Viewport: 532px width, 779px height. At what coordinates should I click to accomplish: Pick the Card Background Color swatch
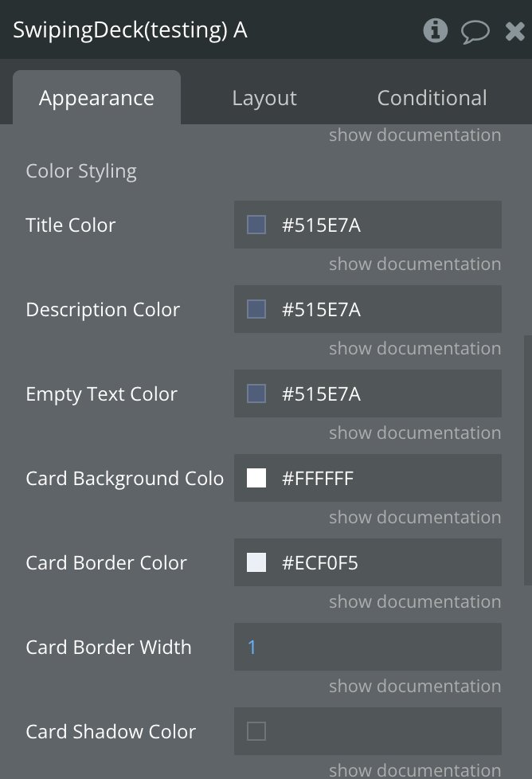[x=256, y=479]
